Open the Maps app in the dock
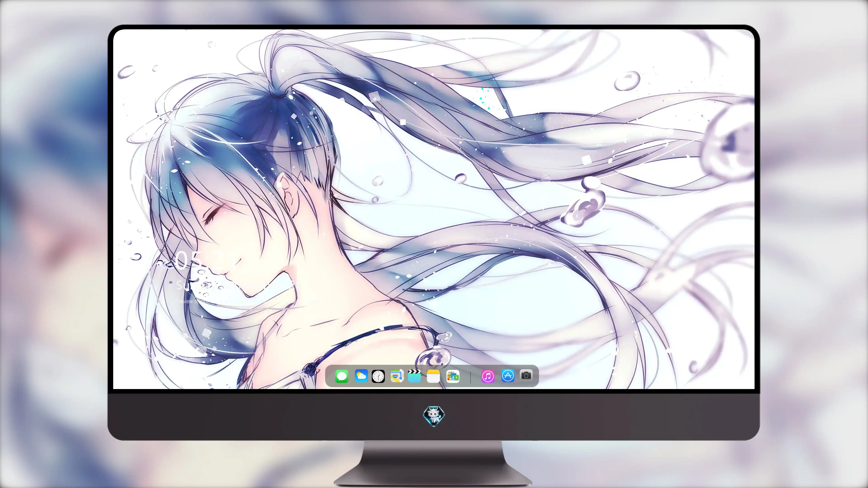868x488 pixels. pos(397,376)
